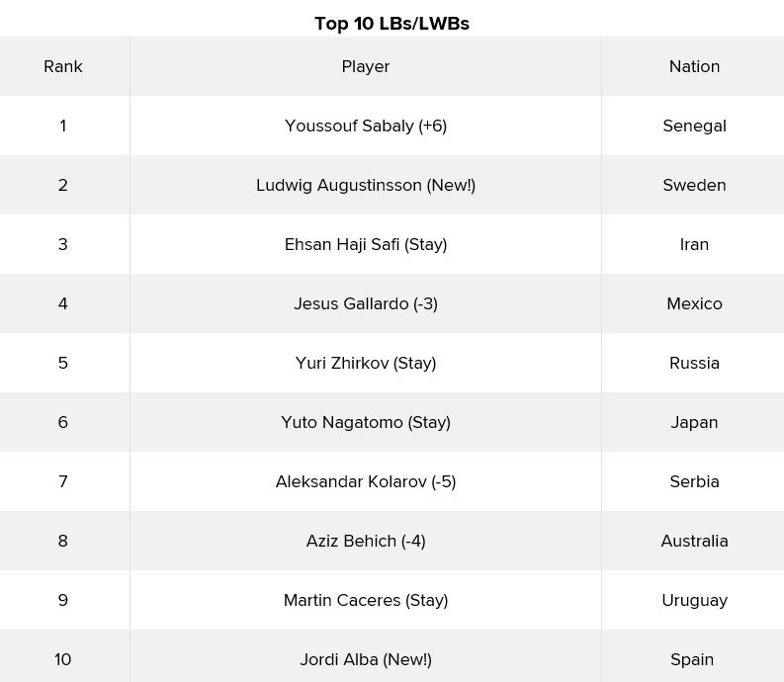Select the Aleksandar Kolarov (-5) cell
784x682 pixels.
(366, 481)
